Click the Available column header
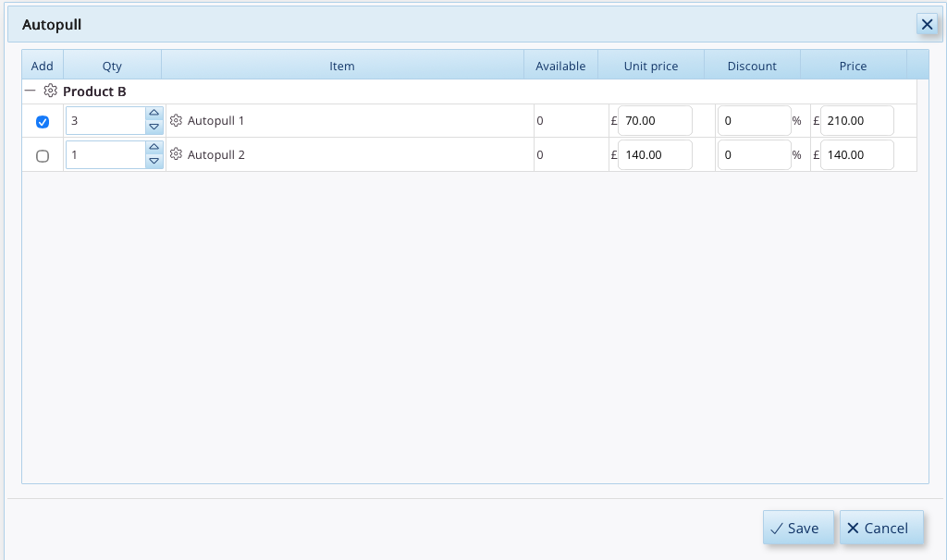Screen dimensions: 947x560 [x=560, y=66]
